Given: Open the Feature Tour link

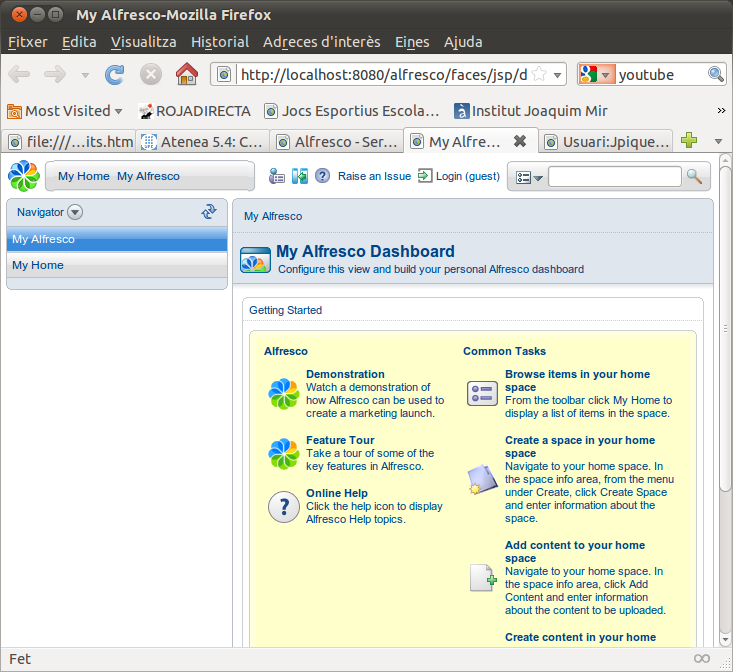Looking at the screenshot, I should pos(340,440).
